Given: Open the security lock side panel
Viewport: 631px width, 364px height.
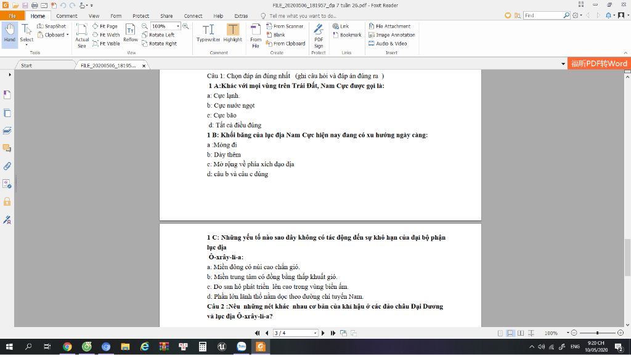Looking at the screenshot, I should point(7,201).
